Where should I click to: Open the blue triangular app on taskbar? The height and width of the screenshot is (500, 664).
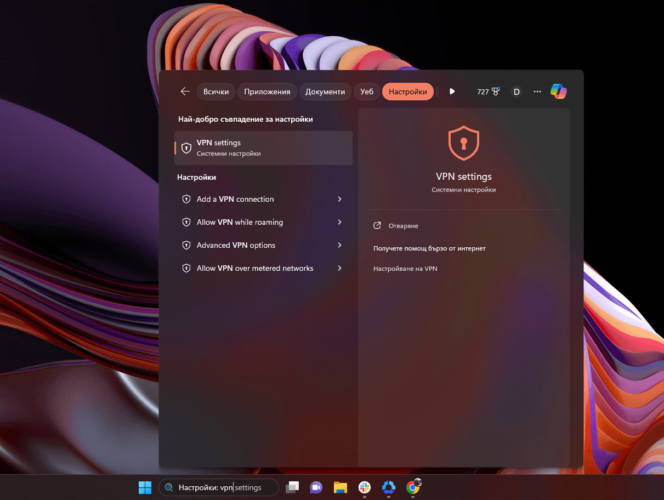tap(388, 487)
